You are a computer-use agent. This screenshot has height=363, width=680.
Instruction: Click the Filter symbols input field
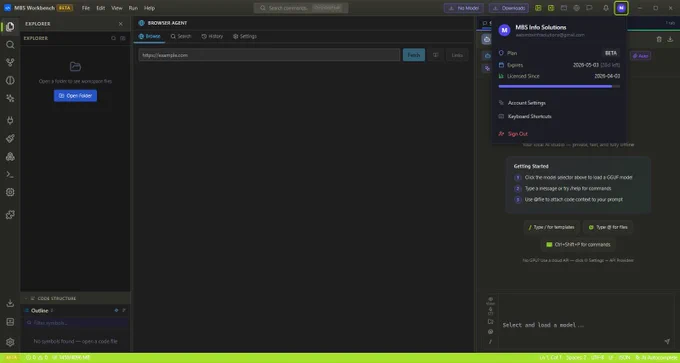click(x=75, y=323)
